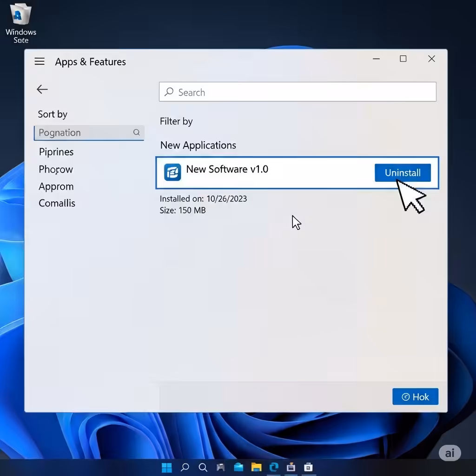Open the hamburger menu beside Apps & Features
The height and width of the screenshot is (476, 476).
tap(40, 61)
